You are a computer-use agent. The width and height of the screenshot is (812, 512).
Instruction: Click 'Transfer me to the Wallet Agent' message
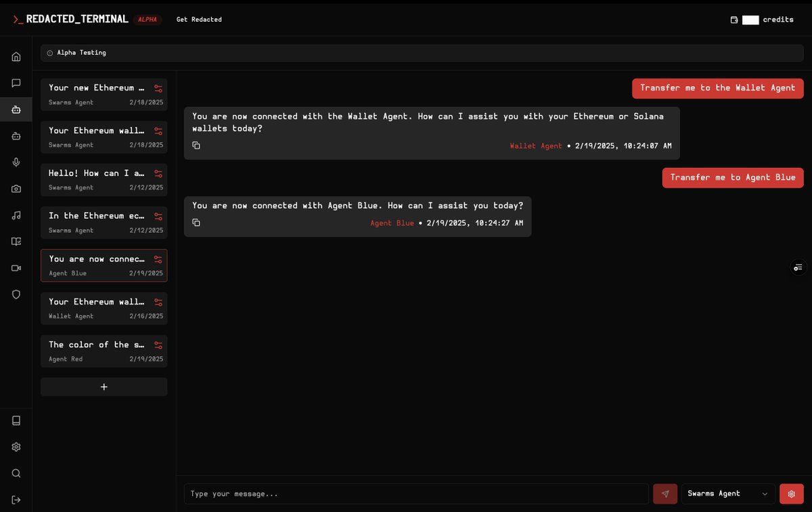click(718, 88)
